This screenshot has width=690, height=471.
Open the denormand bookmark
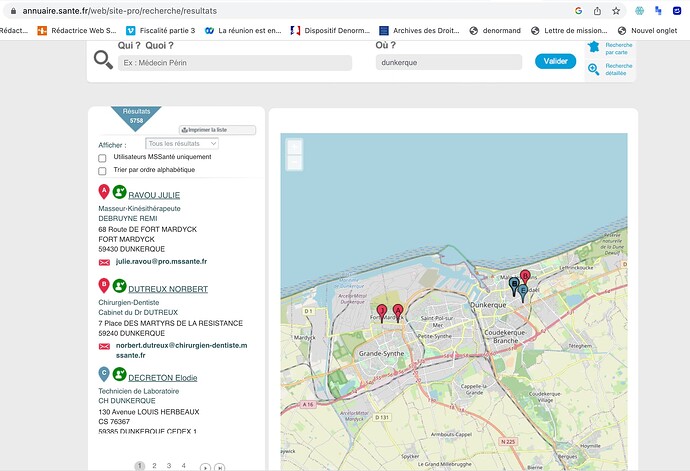495,30
